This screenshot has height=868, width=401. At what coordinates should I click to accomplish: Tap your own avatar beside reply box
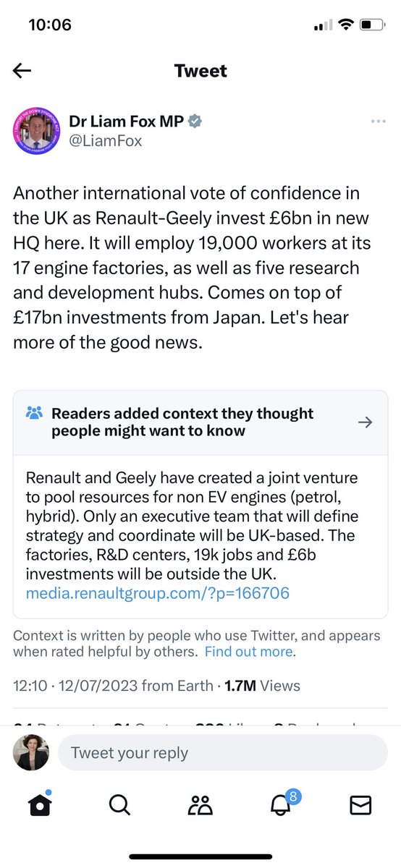pyautogui.click(x=31, y=752)
